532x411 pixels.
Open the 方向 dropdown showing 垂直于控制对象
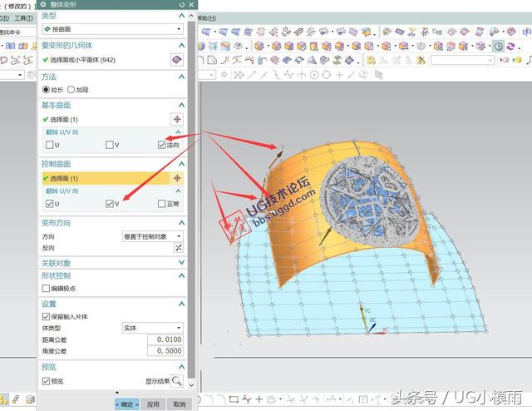152,236
